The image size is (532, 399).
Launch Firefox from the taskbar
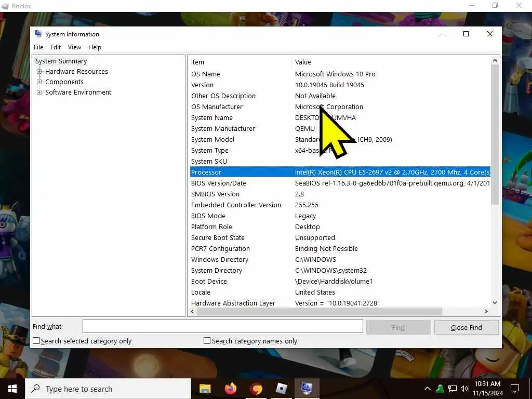[231, 389]
